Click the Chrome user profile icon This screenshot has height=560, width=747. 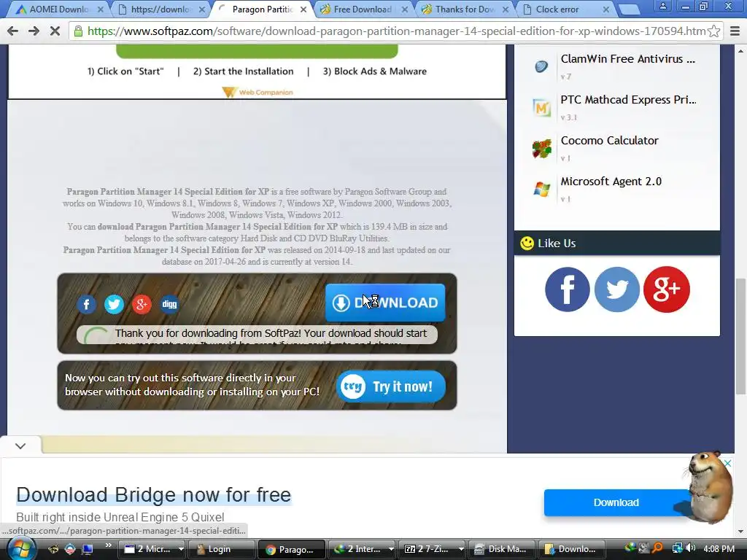(x=662, y=6)
